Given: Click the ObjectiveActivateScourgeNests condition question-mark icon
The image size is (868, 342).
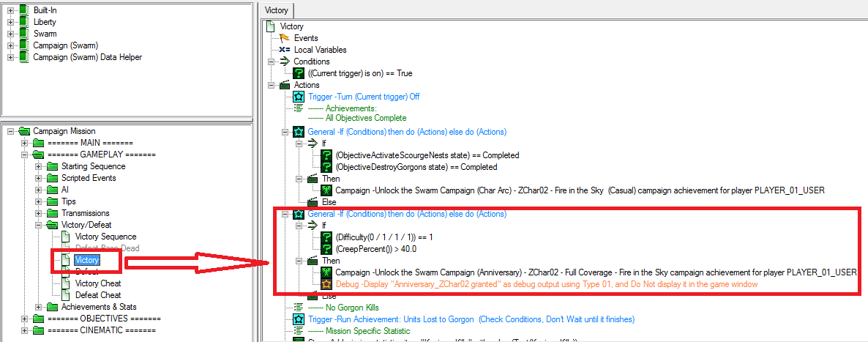Looking at the screenshot, I should (326, 155).
